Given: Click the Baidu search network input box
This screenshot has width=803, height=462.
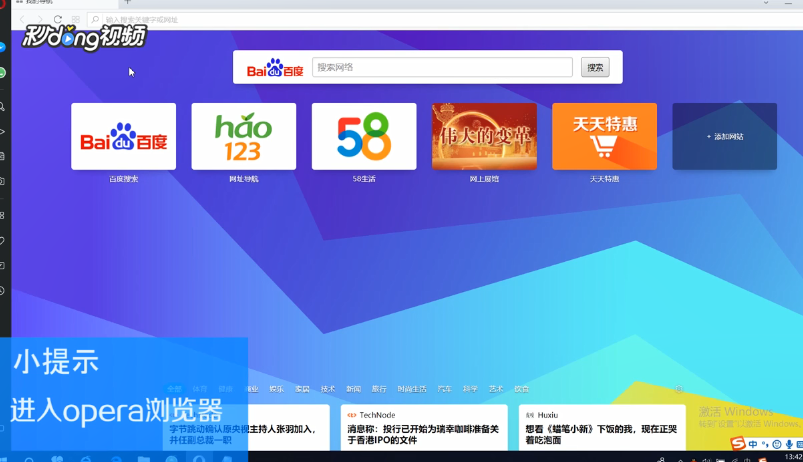Looking at the screenshot, I should pos(442,67).
